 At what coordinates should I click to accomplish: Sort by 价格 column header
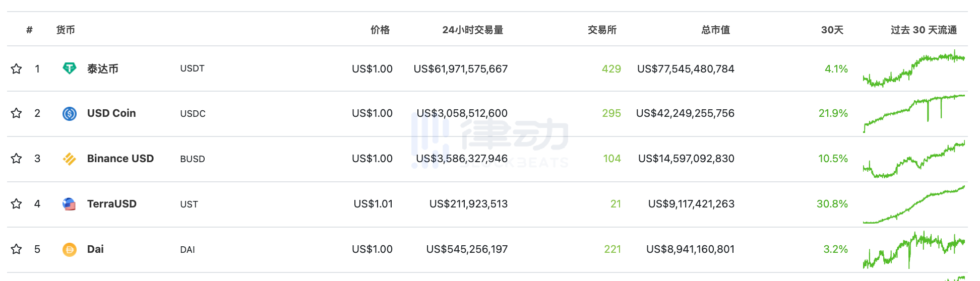(x=380, y=30)
